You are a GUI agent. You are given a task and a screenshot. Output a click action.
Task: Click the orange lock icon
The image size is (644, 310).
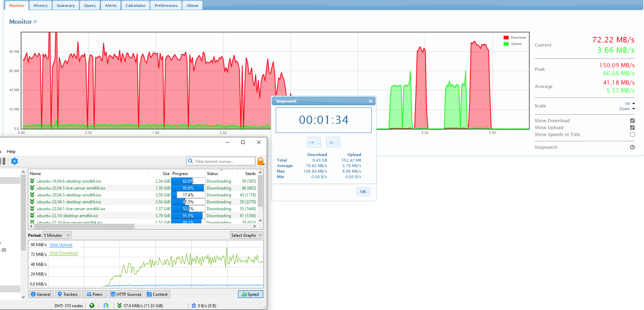(x=261, y=161)
